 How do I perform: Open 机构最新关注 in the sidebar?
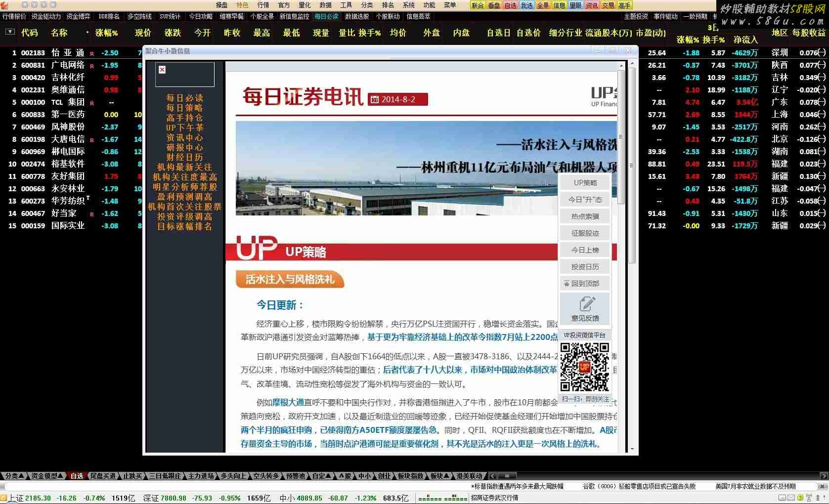[x=184, y=167]
